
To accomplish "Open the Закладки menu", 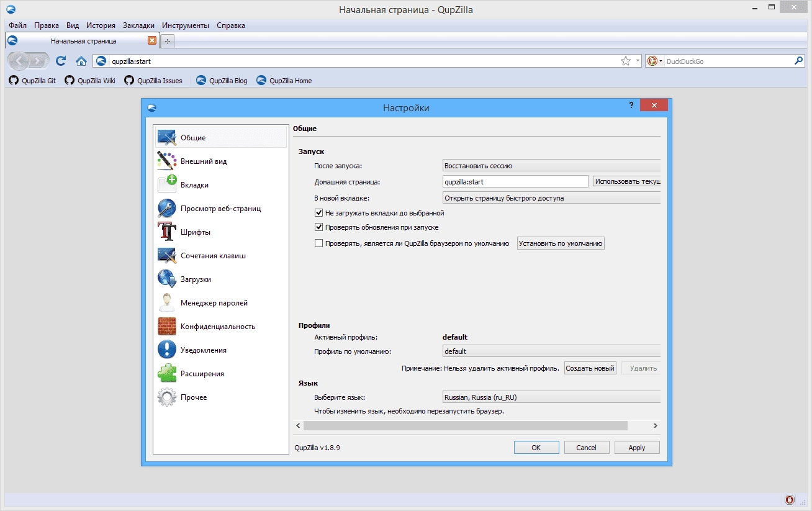I will (139, 25).
